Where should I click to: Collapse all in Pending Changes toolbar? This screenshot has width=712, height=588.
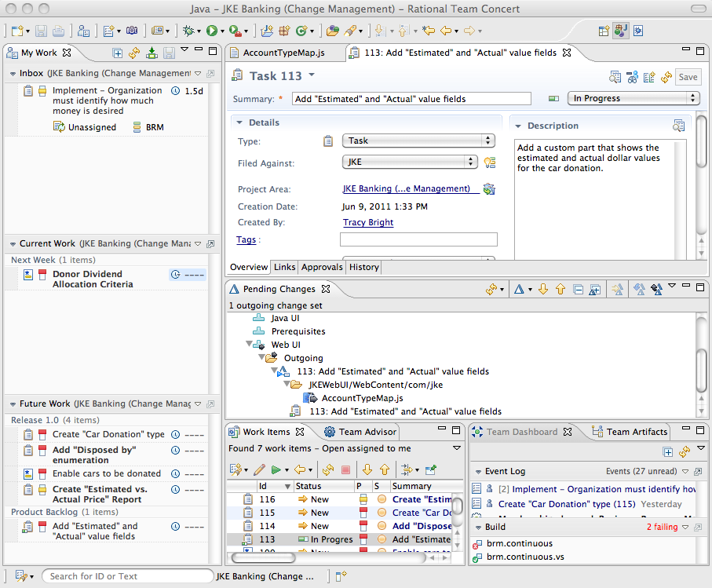click(x=578, y=289)
